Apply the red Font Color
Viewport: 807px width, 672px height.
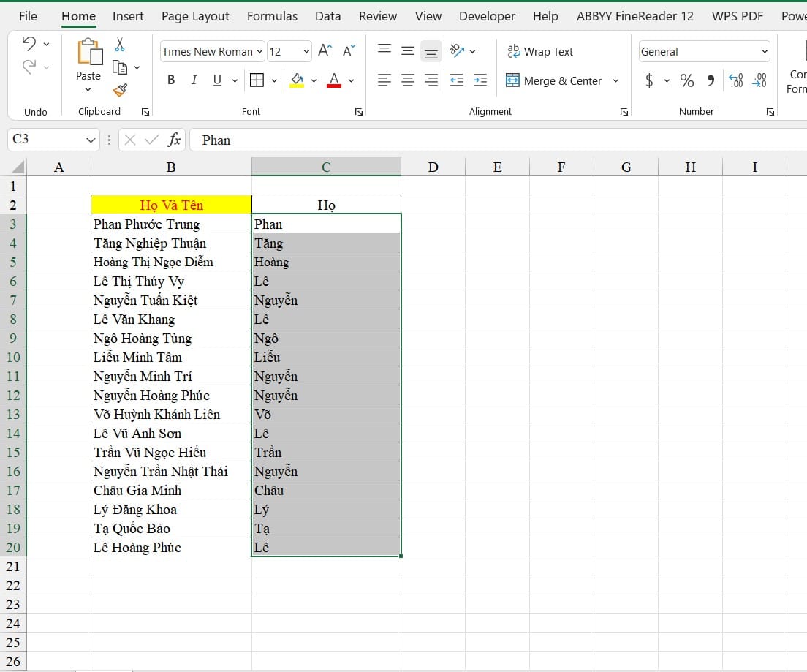point(334,80)
